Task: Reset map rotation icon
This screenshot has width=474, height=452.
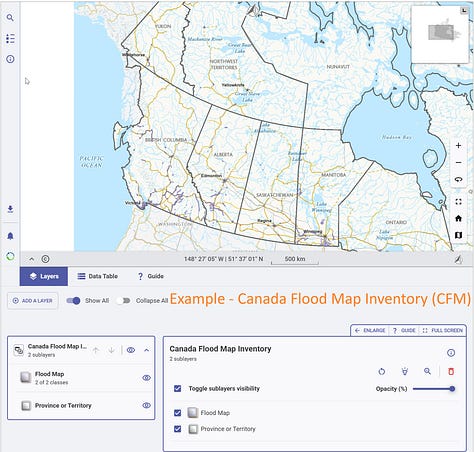Action: pos(458,179)
